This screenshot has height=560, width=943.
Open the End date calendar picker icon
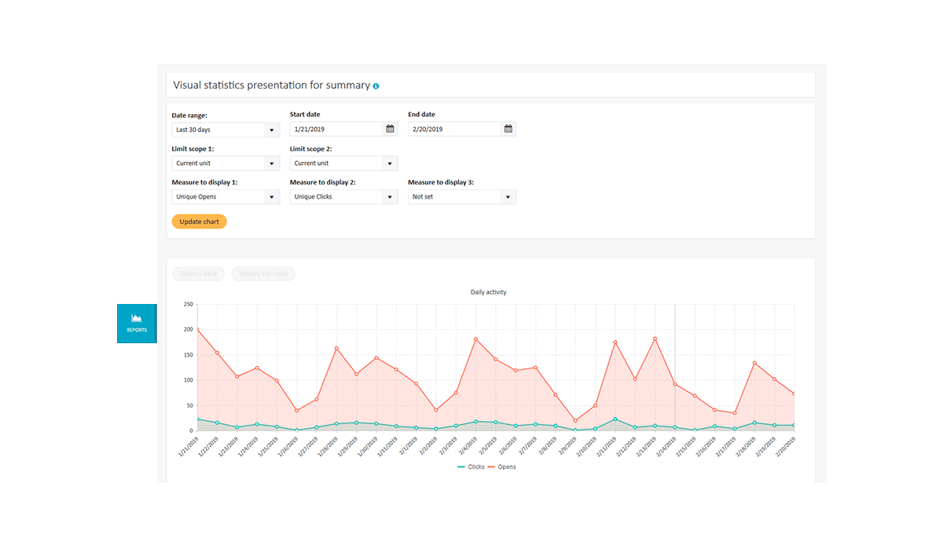pos(508,130)
